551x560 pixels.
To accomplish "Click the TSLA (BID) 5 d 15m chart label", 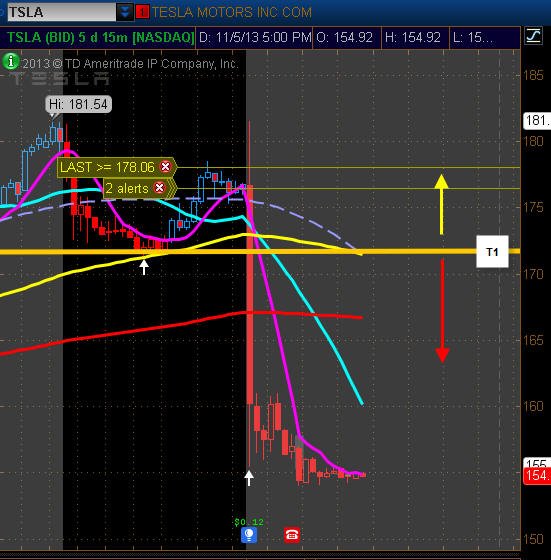I will click(x=100, y=37).
